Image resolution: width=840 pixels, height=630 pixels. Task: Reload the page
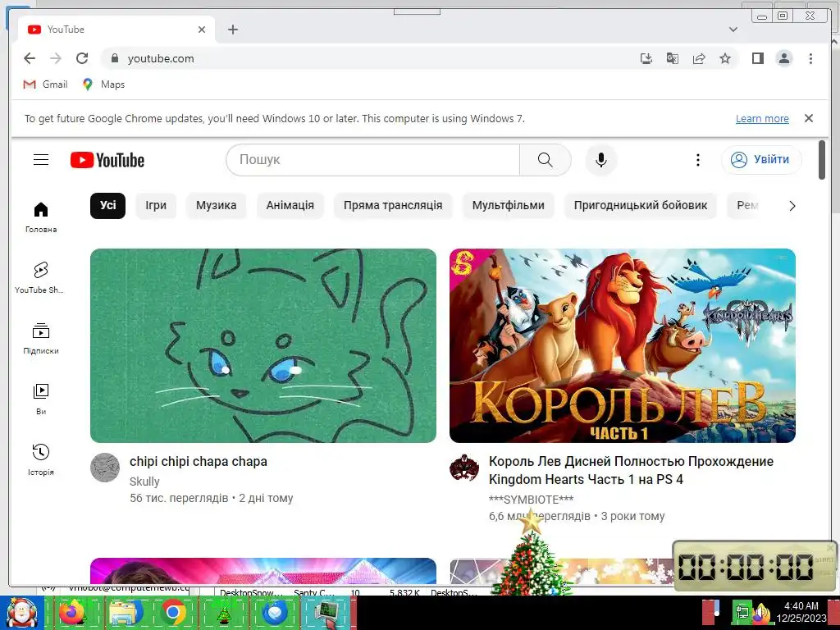(x=82, y=58)
